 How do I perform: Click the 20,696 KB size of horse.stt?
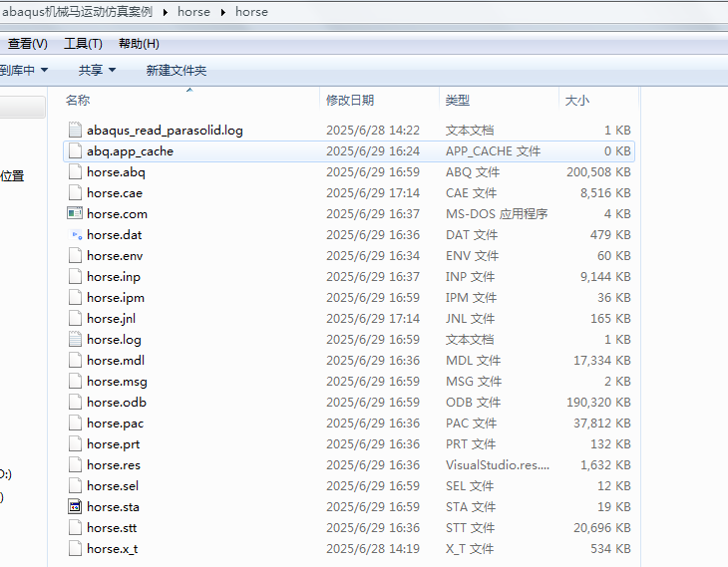602,528
